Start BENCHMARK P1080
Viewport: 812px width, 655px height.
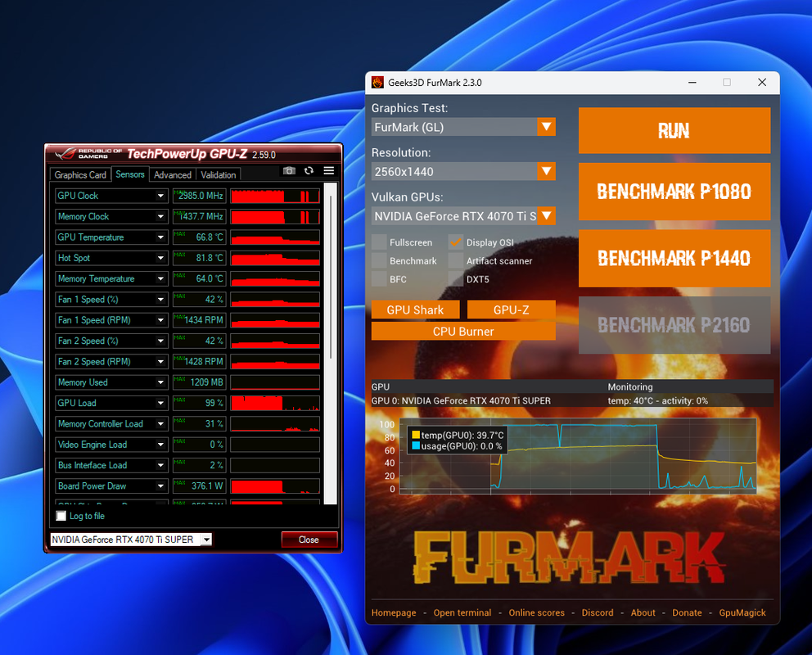pos(674,192)
